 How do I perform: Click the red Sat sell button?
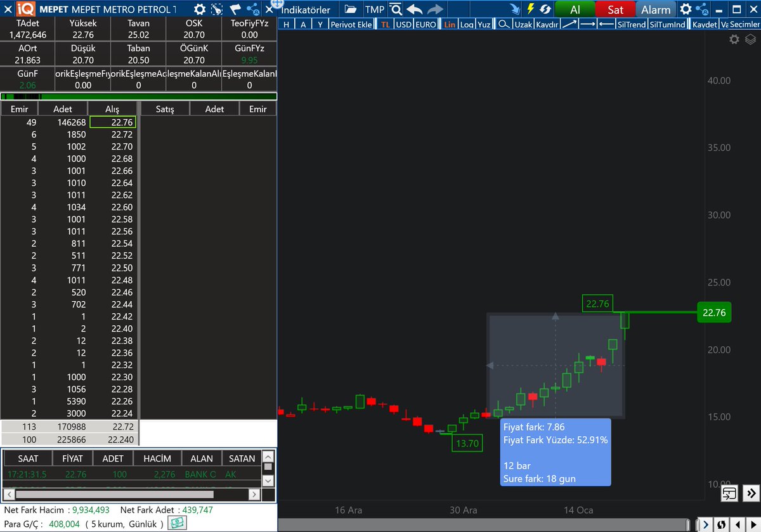click(x=615, y=10)
